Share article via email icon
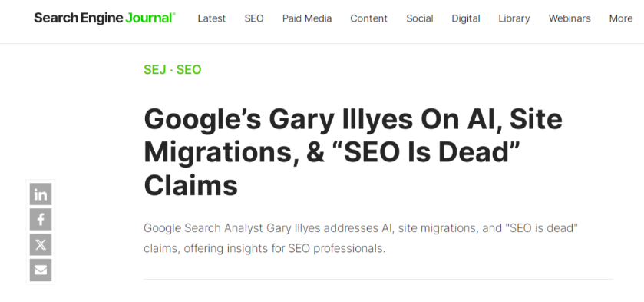 pyautogui.click(x=41, y=270)
